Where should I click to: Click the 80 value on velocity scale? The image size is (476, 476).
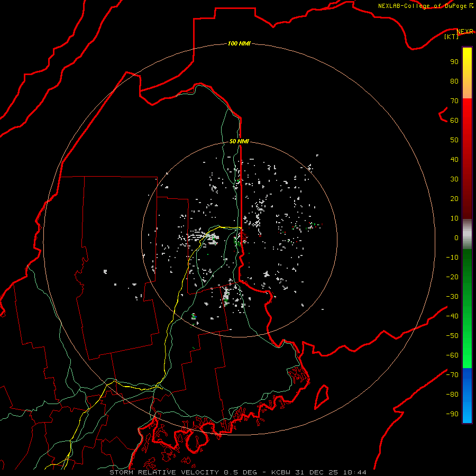click(x=454, y=81)
